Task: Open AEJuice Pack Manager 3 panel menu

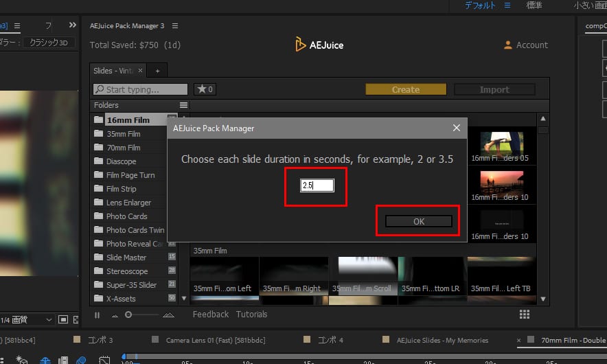Action: point(175,26)
